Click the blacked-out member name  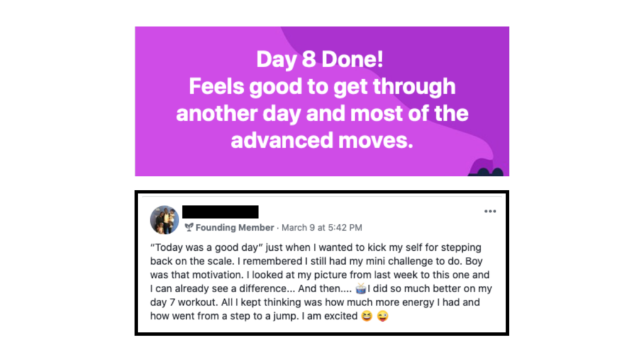pos(221,212)
